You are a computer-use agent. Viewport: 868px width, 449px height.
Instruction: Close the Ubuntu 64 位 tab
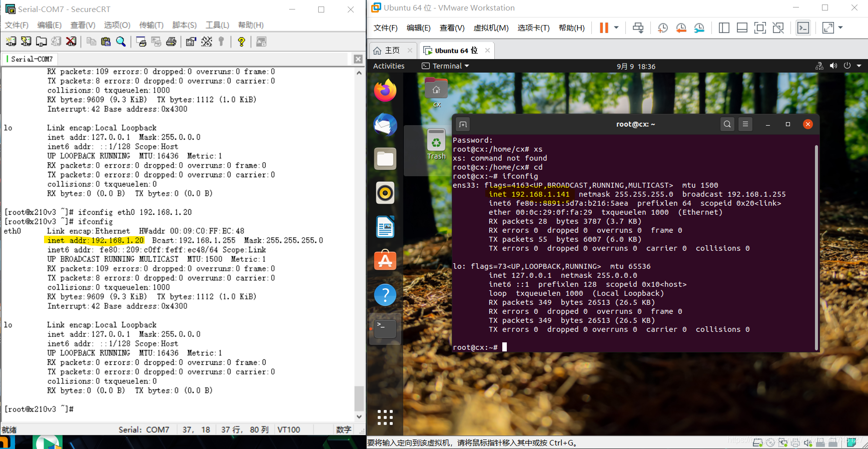coord(487,51)
